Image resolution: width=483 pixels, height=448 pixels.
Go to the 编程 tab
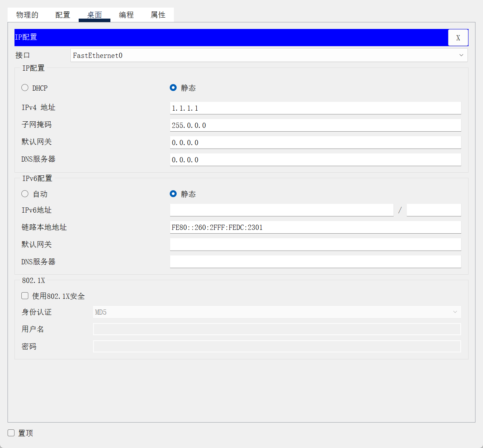(126, 15)
